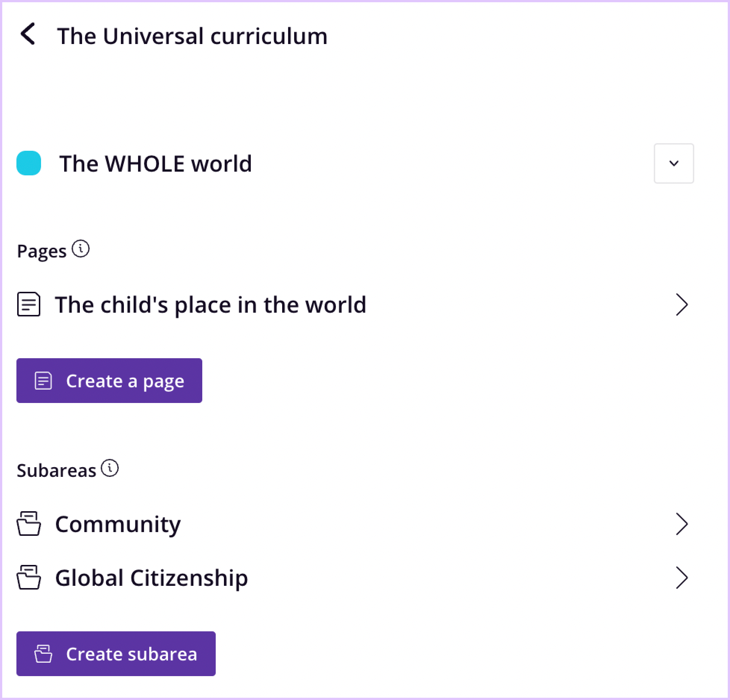Image resolution: width=730 pixels, height=700 pixels.
Task: Expand the dropdown next to The WHOLE world
Action: pyautogui.click(x=674, y=164)
